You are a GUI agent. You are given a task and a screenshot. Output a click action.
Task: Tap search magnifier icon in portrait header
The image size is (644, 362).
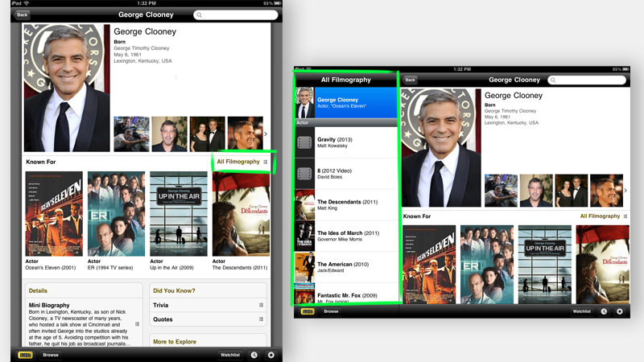click(x=199, y=15)
